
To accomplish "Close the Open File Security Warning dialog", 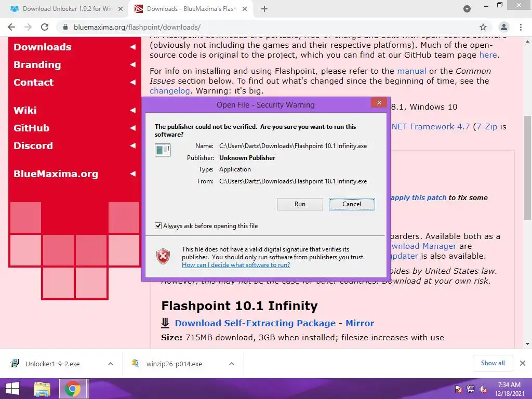I will (379, 102).
